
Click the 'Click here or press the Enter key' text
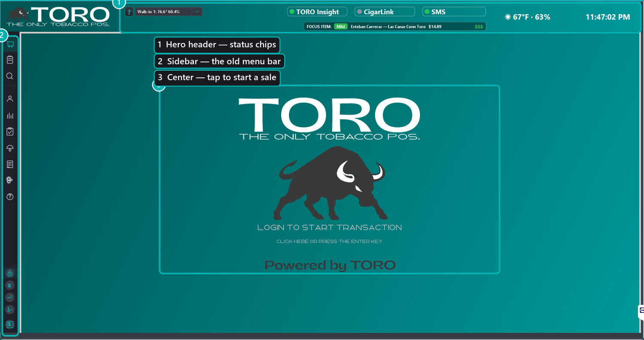(329, 242)
